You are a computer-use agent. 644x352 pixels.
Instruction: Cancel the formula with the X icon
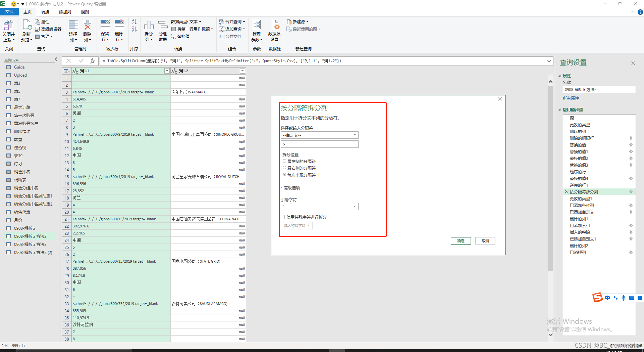69,61
